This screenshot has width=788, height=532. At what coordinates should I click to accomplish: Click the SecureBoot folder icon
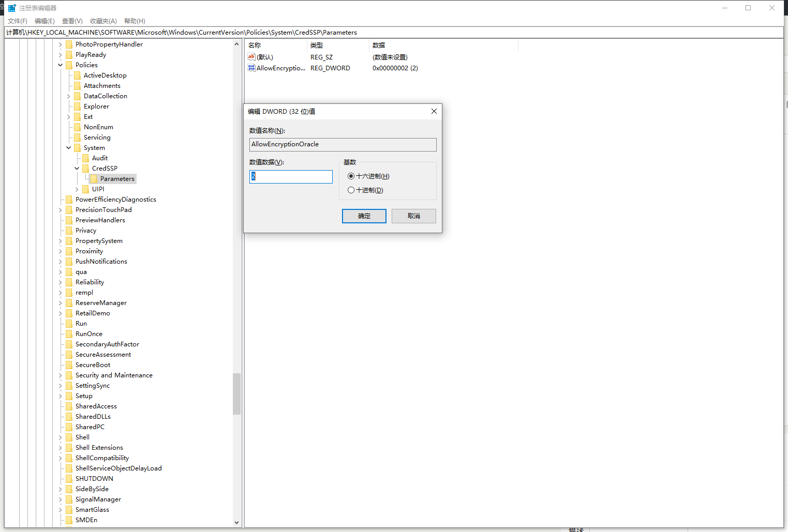(x=69, y=365)
